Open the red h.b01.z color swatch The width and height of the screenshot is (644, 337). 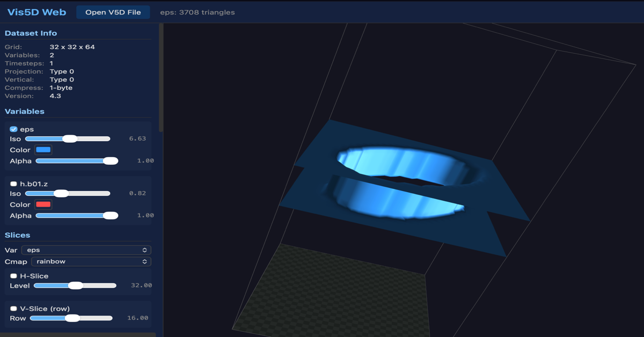pyautogui.click(x=43, y=204)
